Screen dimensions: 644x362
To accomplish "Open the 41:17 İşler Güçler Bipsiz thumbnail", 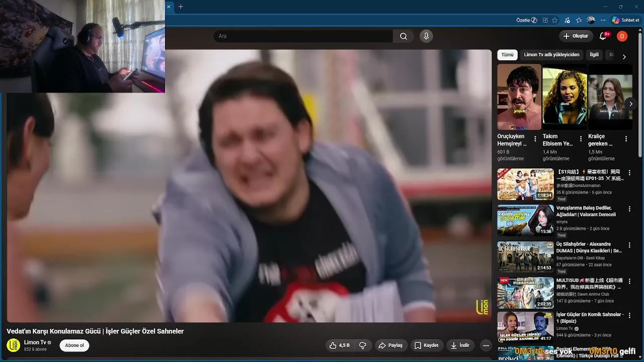I will click(x=525, y=327).
